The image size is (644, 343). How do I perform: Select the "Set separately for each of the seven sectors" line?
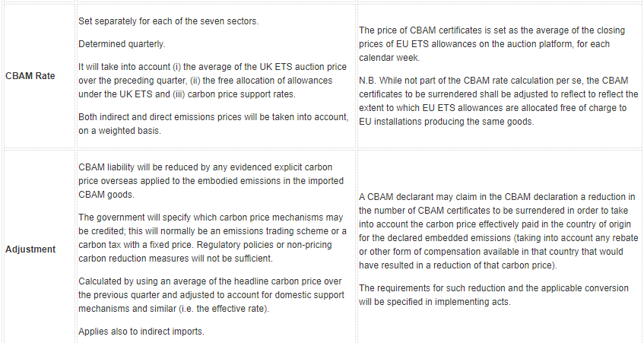pyautogui.click(x=168, y=20)
